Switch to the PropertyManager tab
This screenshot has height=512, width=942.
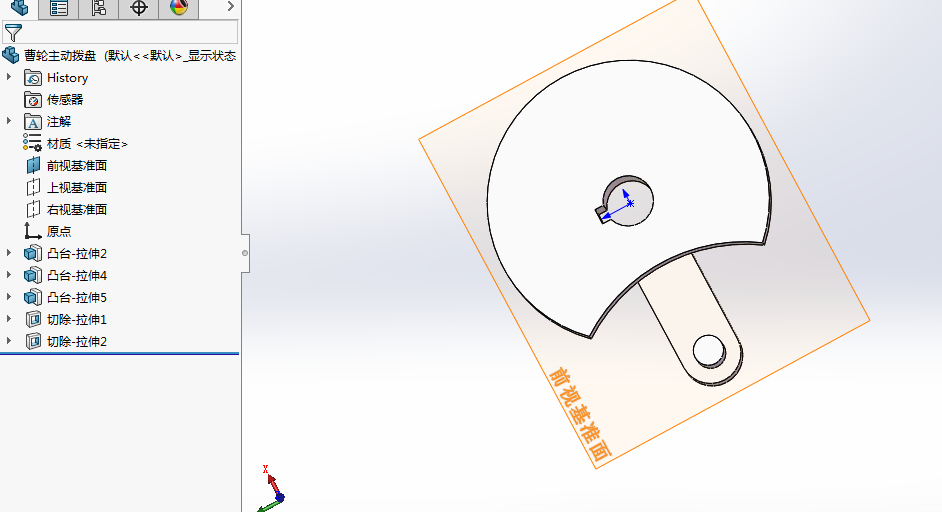[59, 8]
